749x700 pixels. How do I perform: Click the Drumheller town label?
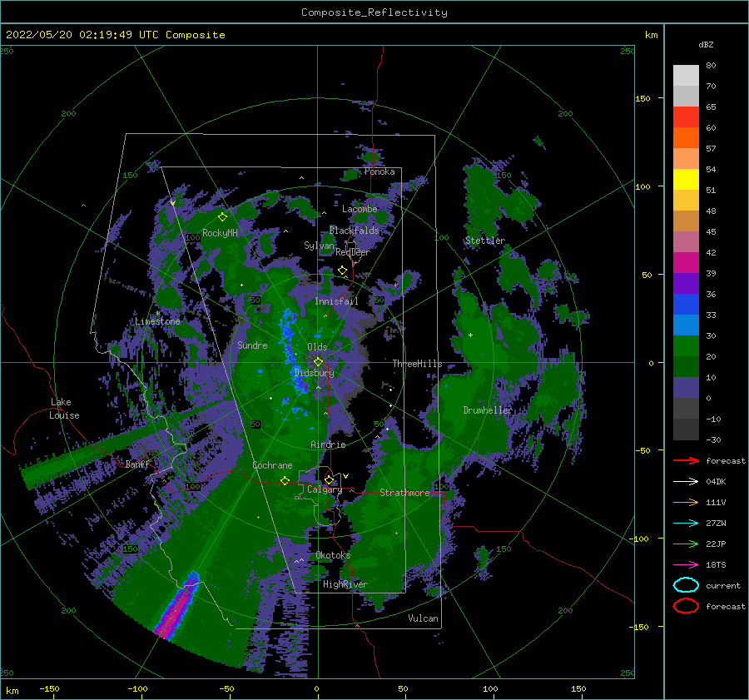[487, 410]
